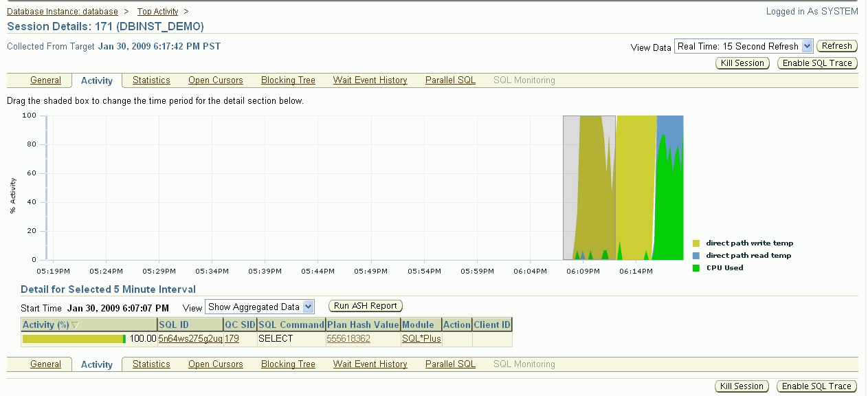Navigate to Top Activity breadcrumb
Image resolution: width=868 pixels, height=396 pixels.
(159, 11)
